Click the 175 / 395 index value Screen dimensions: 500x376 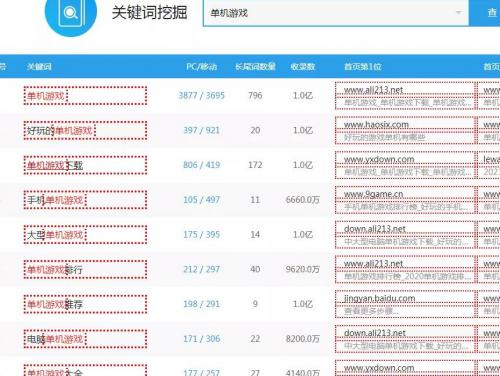[201, 235]
